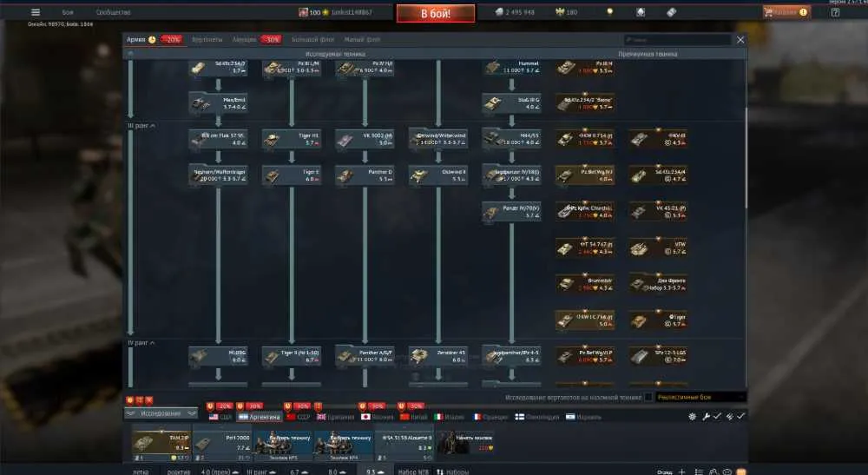The height and width of the screenshot is (475, 868).
Task: Collapse the IV ранг section
Action: (x=141, y=343)
